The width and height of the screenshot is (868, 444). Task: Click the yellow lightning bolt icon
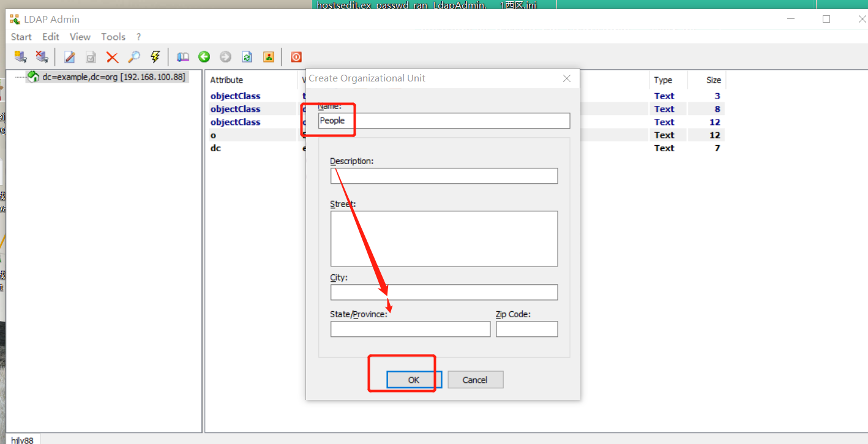pyautogui.click(x=155, y=57)
